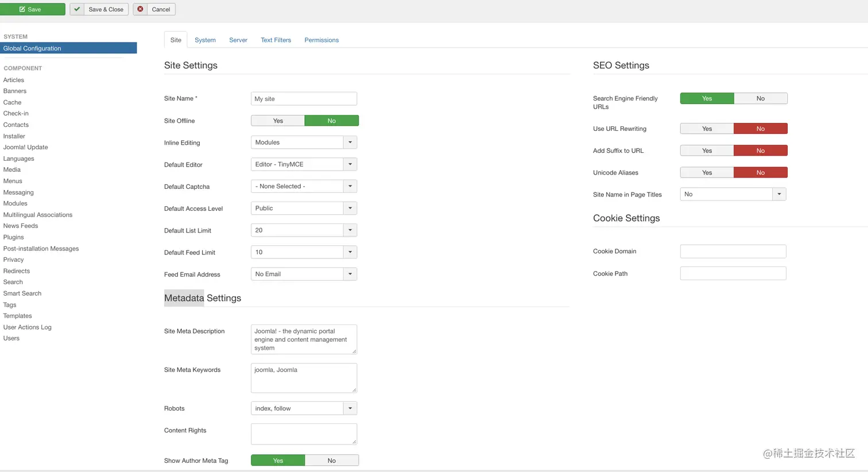Open the Feed Email Address dropdown
This screenshot has height=472, width=868.
pyautogui.click(x=304, y=274)
